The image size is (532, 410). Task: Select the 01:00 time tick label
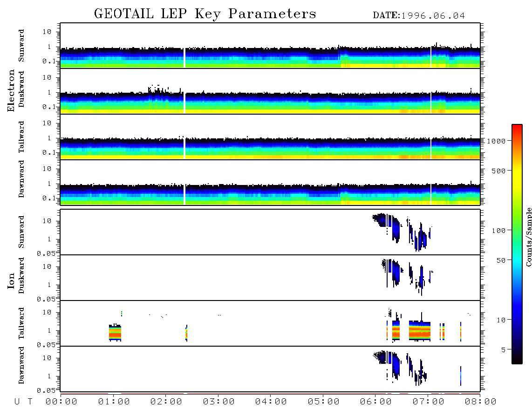pyautogui.click(x=114, y=402)
